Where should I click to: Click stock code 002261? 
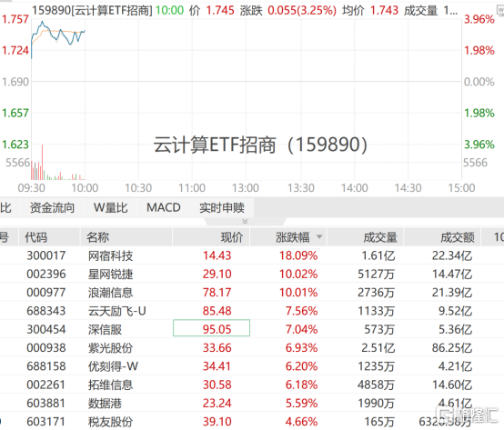(x=46, y=385)
